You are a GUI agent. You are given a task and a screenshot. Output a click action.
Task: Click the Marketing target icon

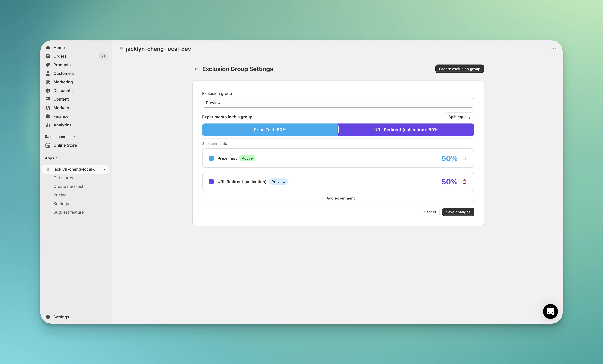point(48,82)
